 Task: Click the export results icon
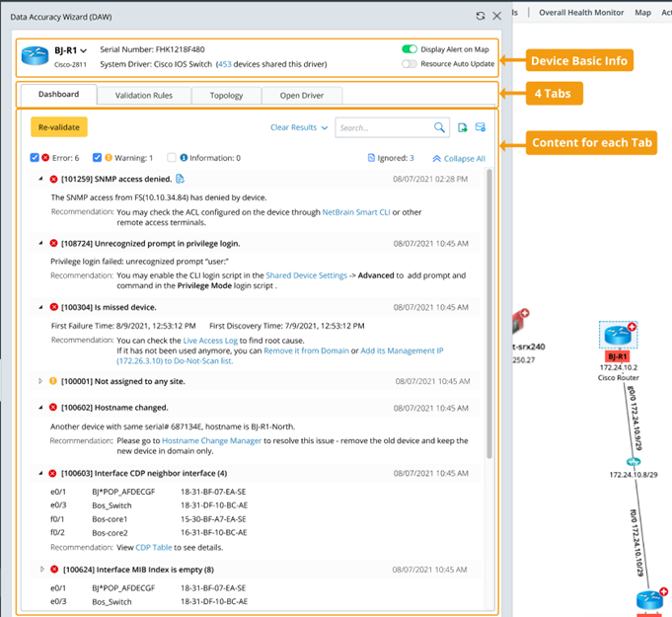pyautogui.click(x=463, y=127)
